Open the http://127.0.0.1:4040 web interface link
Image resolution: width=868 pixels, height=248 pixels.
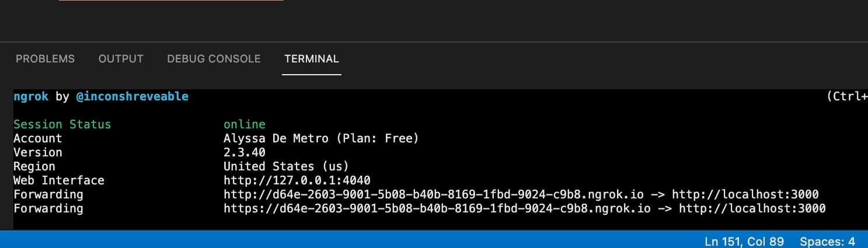pos(297,180)
